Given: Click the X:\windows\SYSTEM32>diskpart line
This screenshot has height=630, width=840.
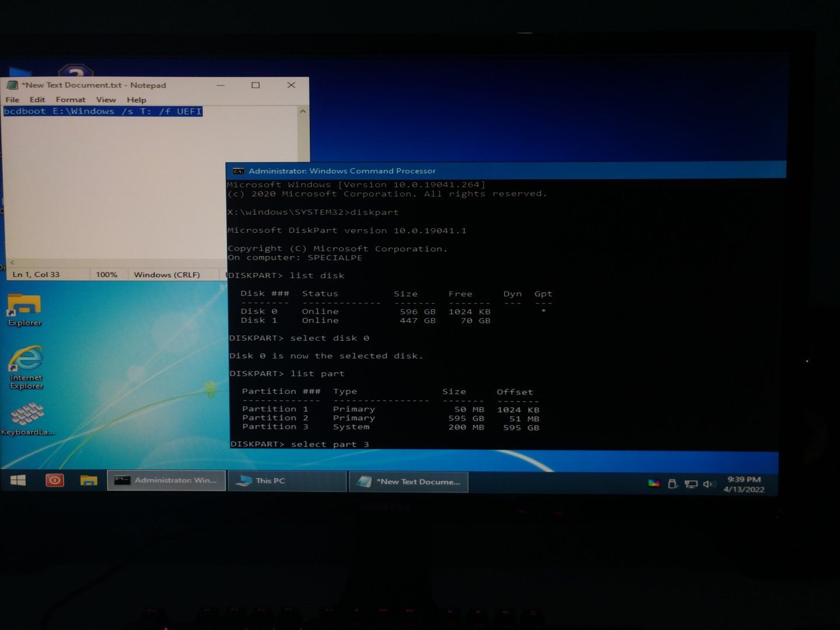Looking at the screenshot, I should pos(313,212).
